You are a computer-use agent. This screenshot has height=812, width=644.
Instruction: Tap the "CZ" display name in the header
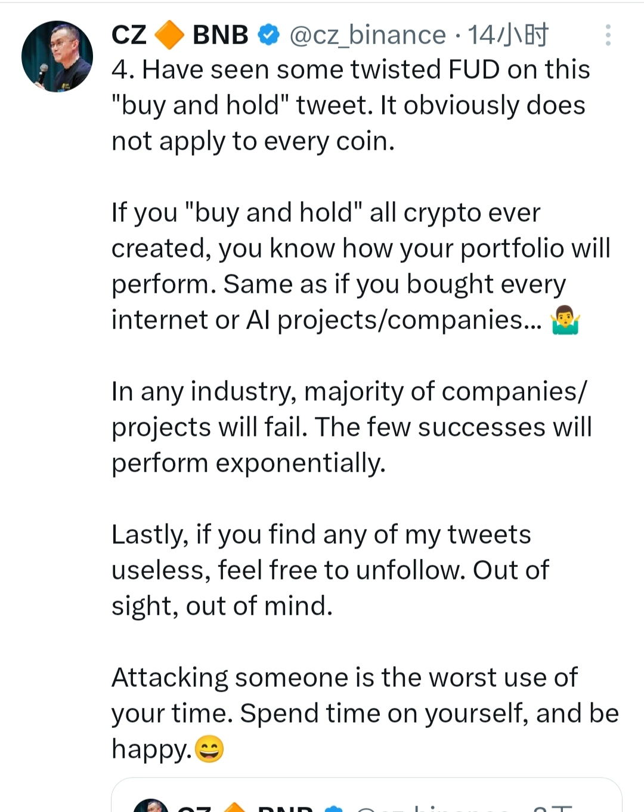129,35
